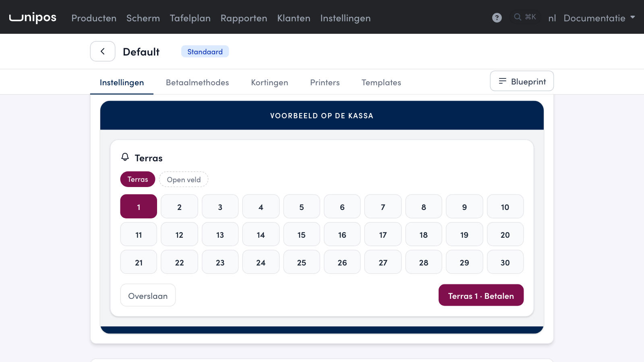The width and height of the screenshot is (644, 362).
Task: Select the Terras pill
Action: click(x=138, y=179)
